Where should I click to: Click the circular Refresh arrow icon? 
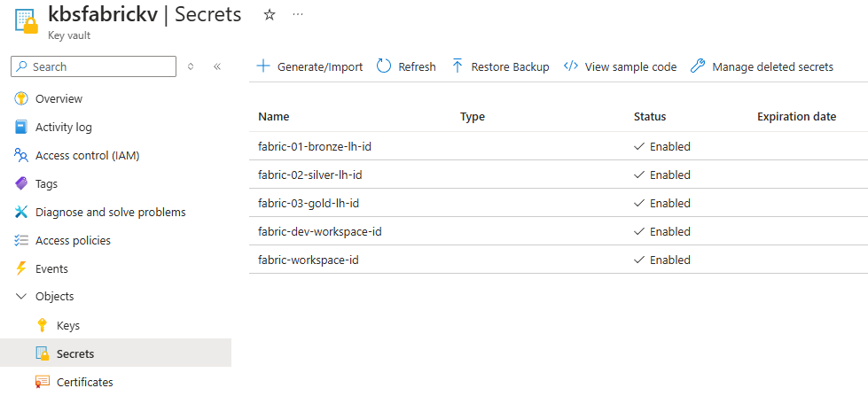click(384, 66)
